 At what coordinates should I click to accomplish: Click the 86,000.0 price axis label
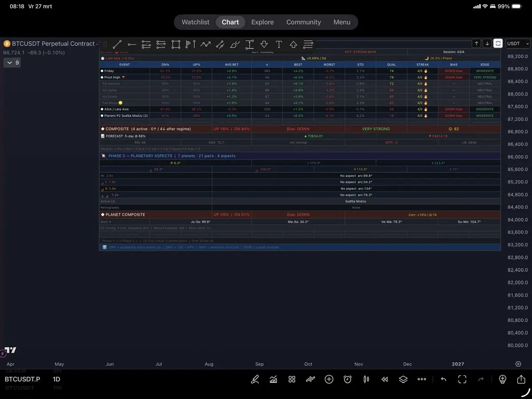(x=518, y=157)
